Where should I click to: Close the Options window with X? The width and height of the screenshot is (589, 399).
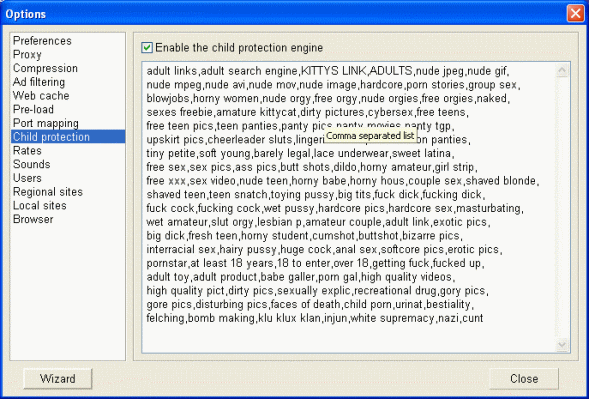click(575, 14)
